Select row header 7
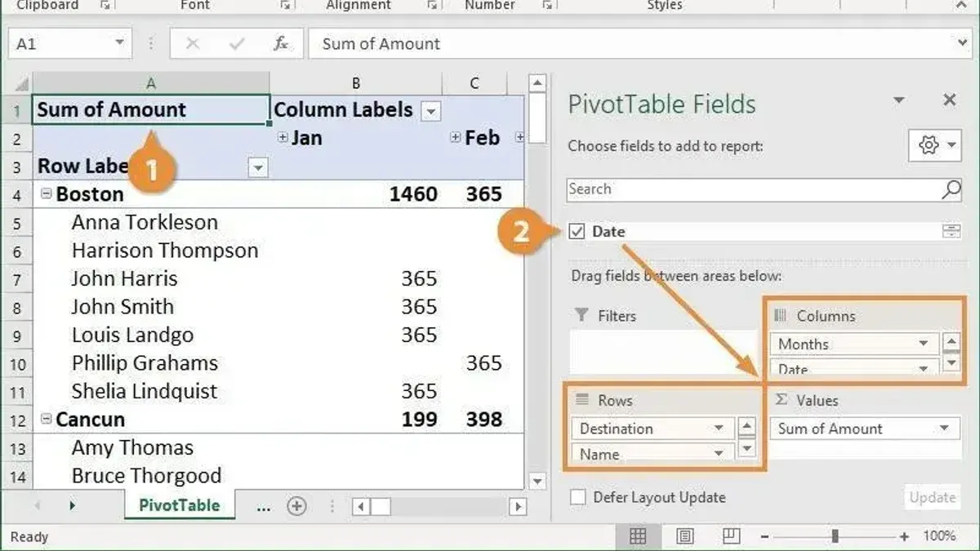This screenshot has height=551, width=980. [17, 279]
